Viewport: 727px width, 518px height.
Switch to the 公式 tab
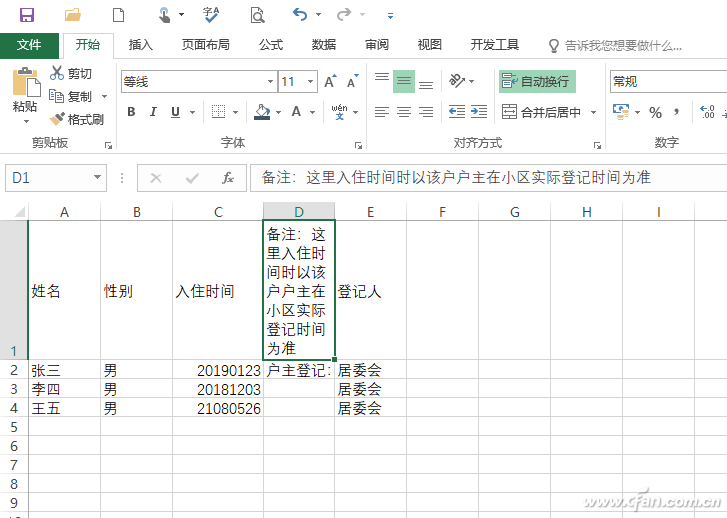tap(271, 45)
